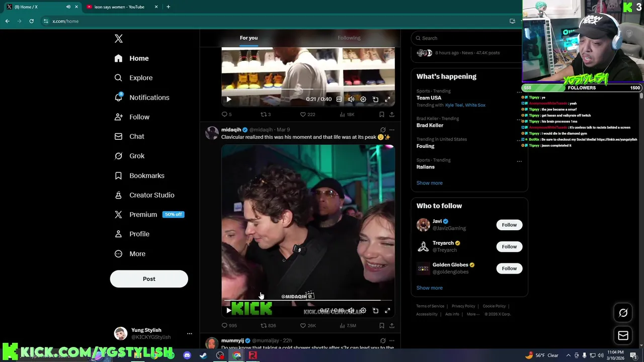
Task: Follow Golden Globes account
Action: (x=509, y=268)
